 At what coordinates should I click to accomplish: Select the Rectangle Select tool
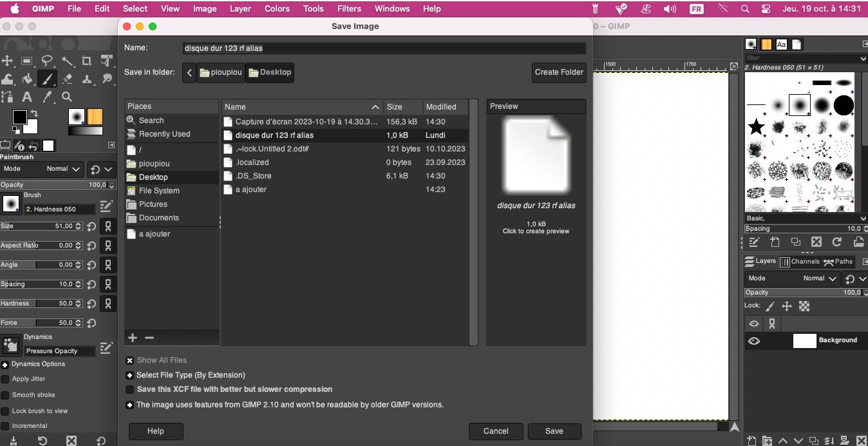point(27,61)
